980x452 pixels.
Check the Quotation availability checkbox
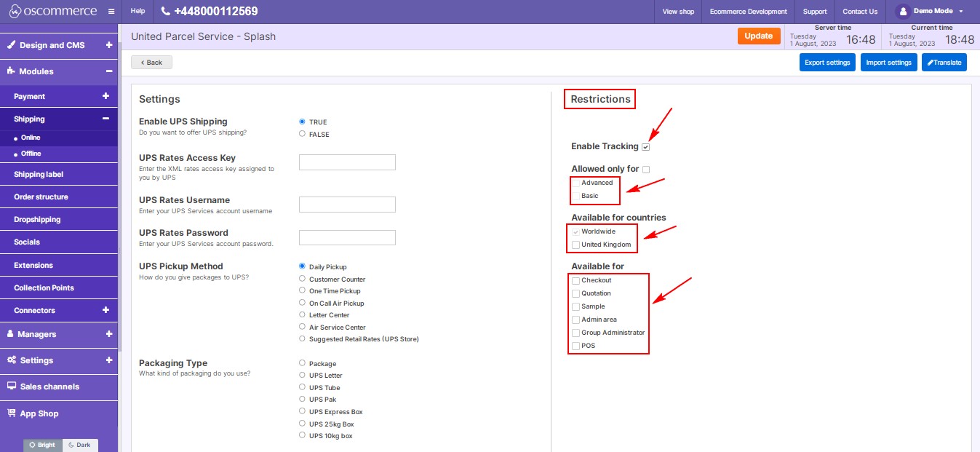pos(575,293)
